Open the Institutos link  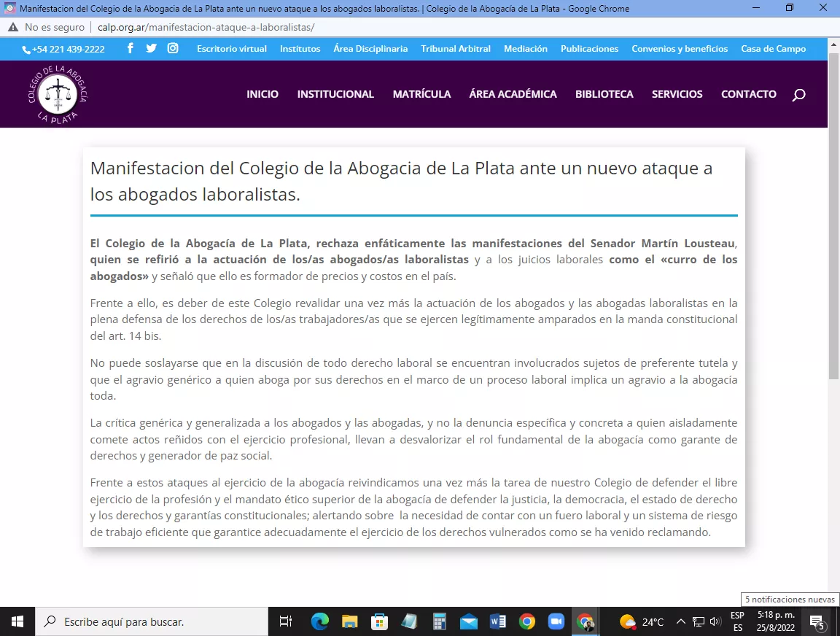(x=300, y=49)
